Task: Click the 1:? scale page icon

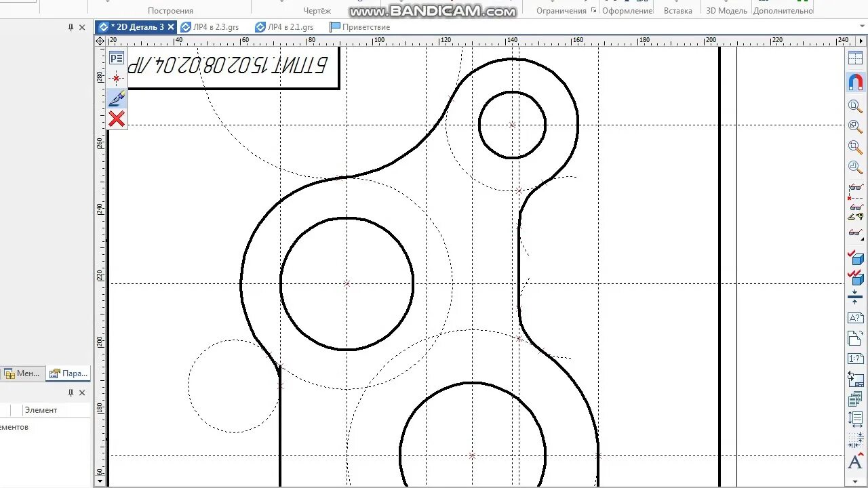Action: (856, 359)
